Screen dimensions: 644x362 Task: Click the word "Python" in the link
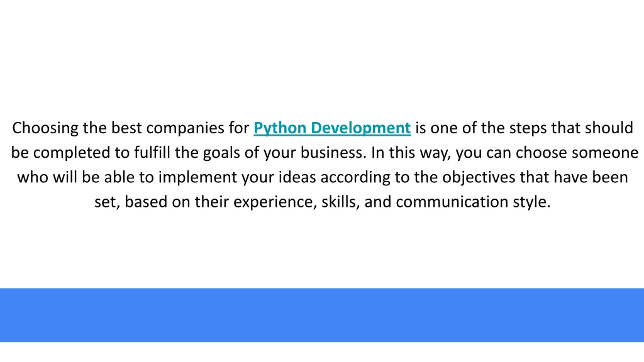280,128
